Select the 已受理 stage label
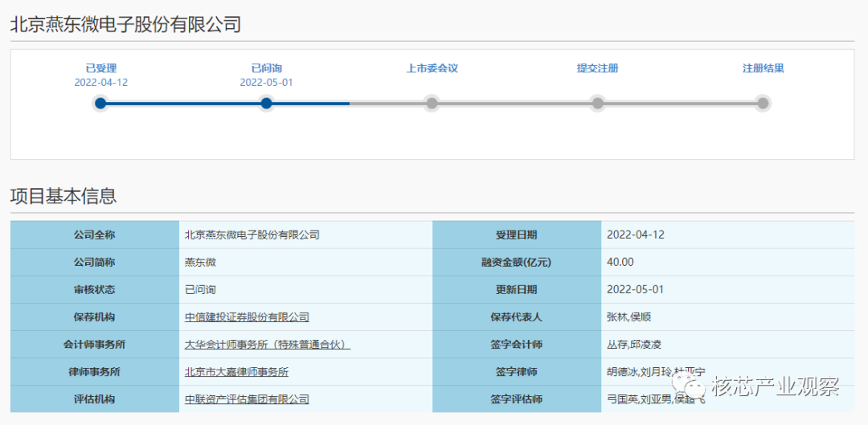868x425 pixels. point(100,68)
